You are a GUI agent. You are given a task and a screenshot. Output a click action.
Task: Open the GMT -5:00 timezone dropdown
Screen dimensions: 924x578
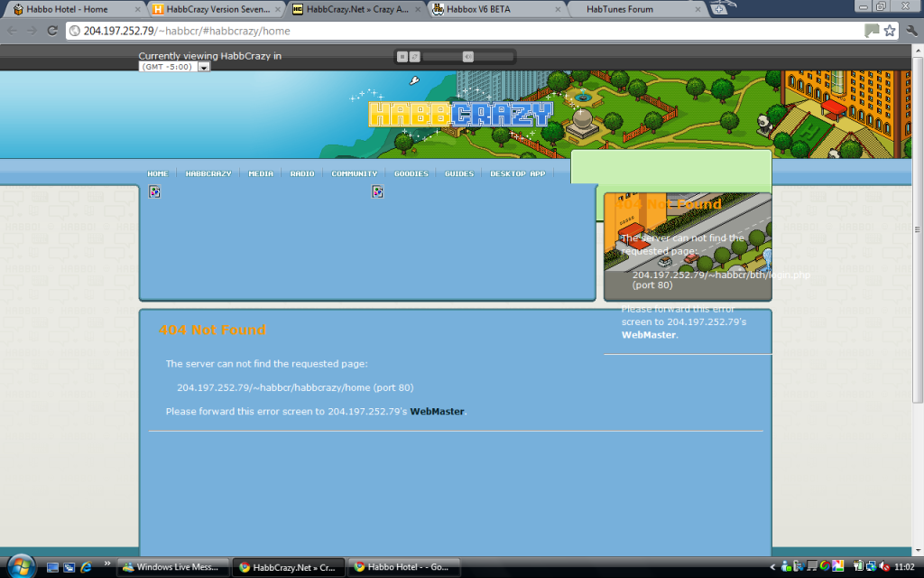203,67
